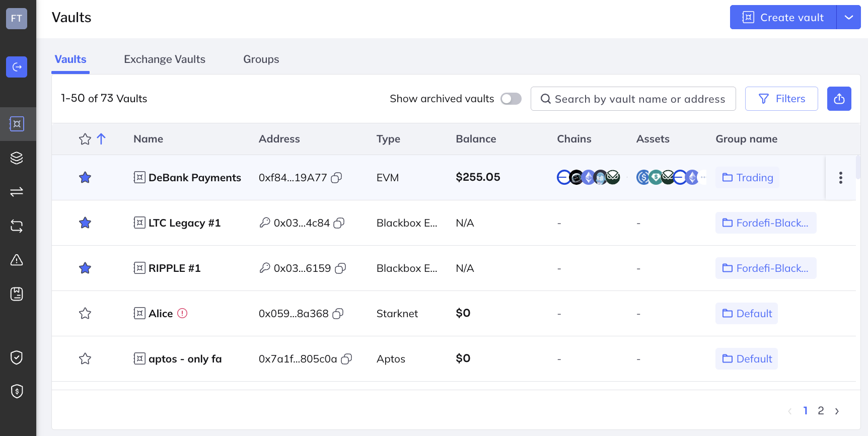Click the Group name column header
The width and height of the screenshot is (868, 436).
746,139
